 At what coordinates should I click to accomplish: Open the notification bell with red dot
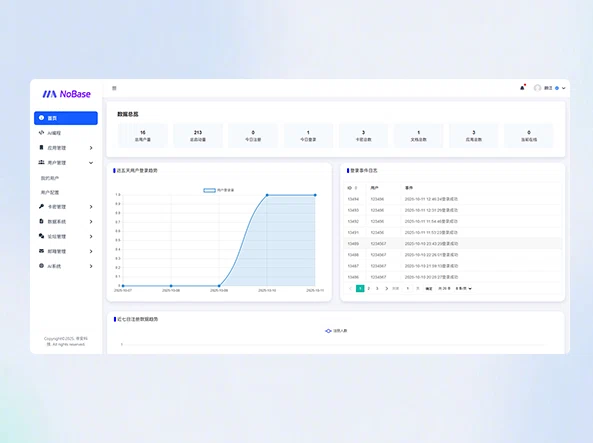click(x=523, y=87)
